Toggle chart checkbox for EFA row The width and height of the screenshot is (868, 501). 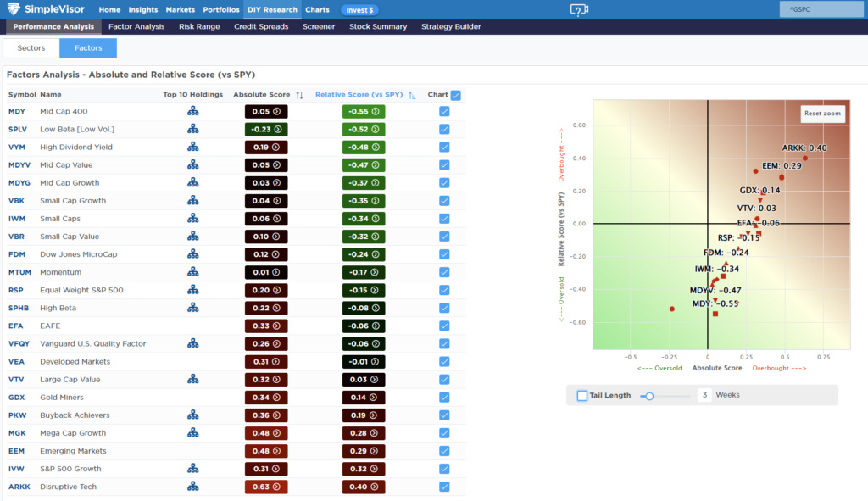[x=444, y=326]
